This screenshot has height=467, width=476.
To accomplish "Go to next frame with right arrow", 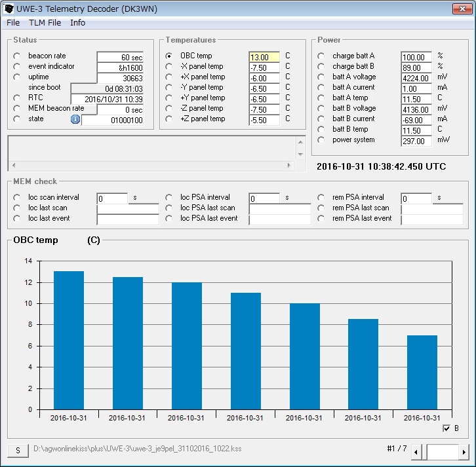I will [464, 452].
